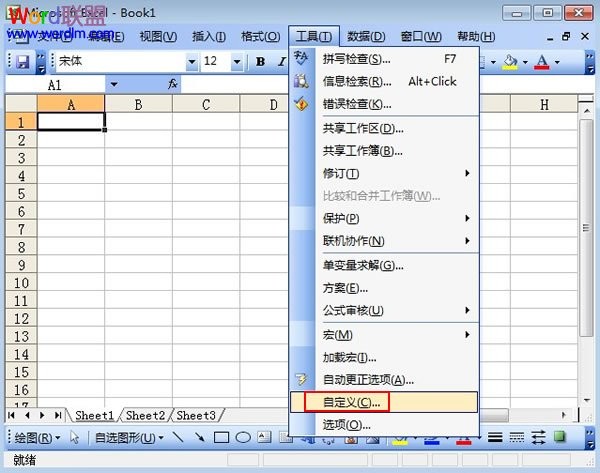Insert a text box from drawing toolbar
This screenshot has height=473, width=600.
click(x=264, y=437)
